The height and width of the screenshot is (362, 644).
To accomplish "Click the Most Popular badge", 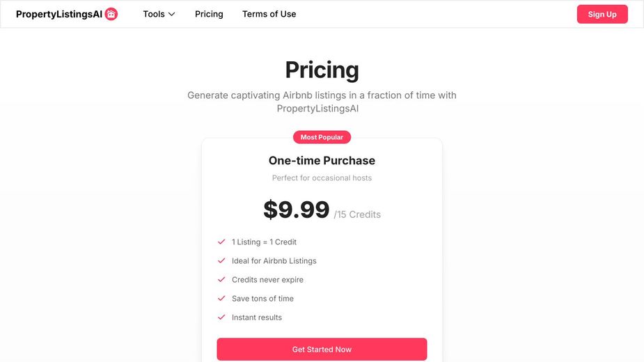I will click(322, 137).
